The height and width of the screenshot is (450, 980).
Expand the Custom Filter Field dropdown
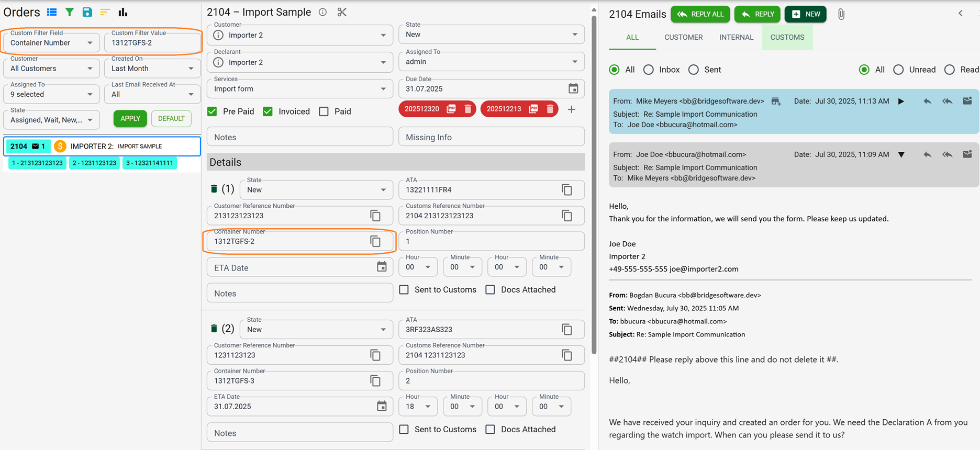click(90, 43)
